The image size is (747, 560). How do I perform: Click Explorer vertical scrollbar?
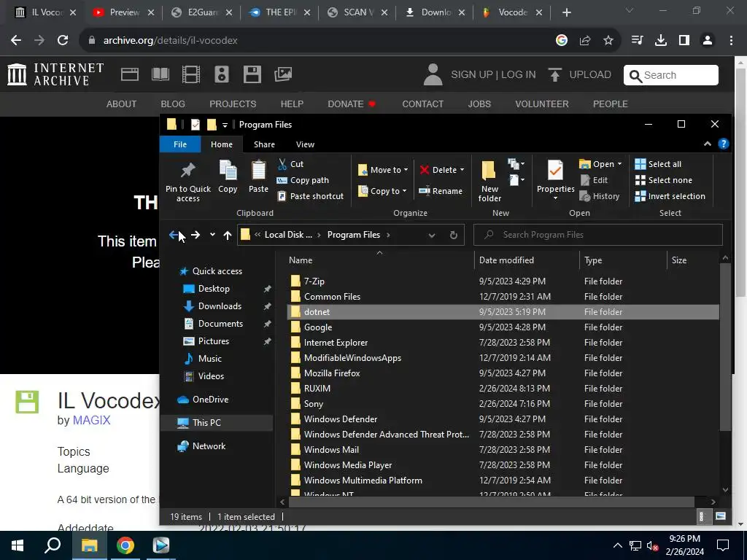click(x=725, y=346)
